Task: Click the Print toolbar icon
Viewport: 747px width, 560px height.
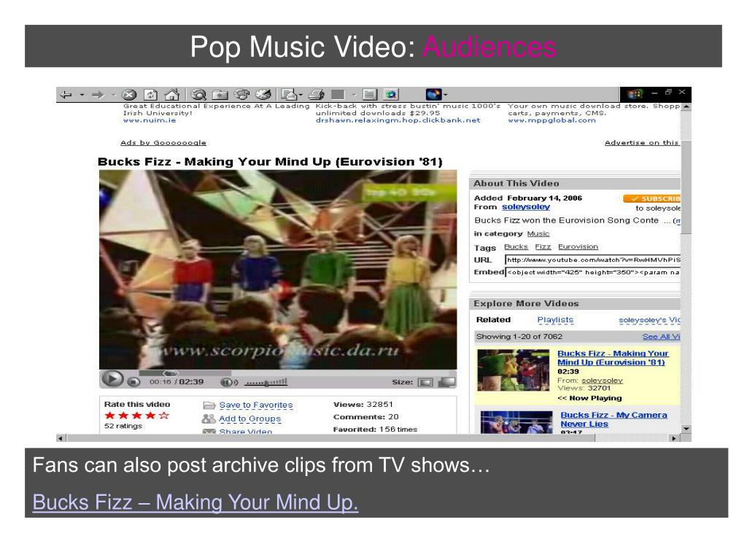Action: coord(317,95)
